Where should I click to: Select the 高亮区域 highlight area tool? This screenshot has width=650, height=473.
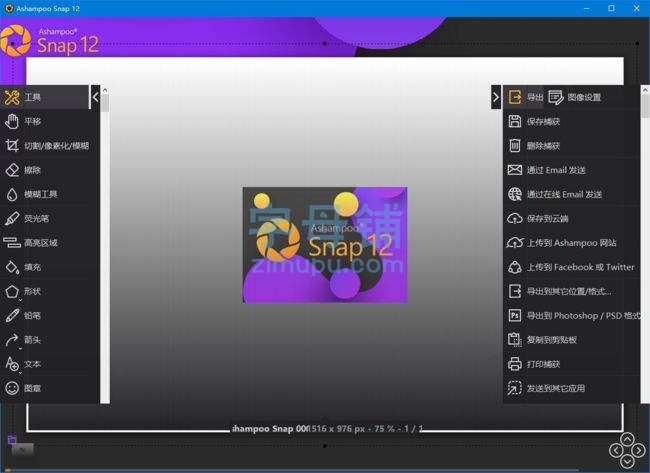click(x=45, y=243)
